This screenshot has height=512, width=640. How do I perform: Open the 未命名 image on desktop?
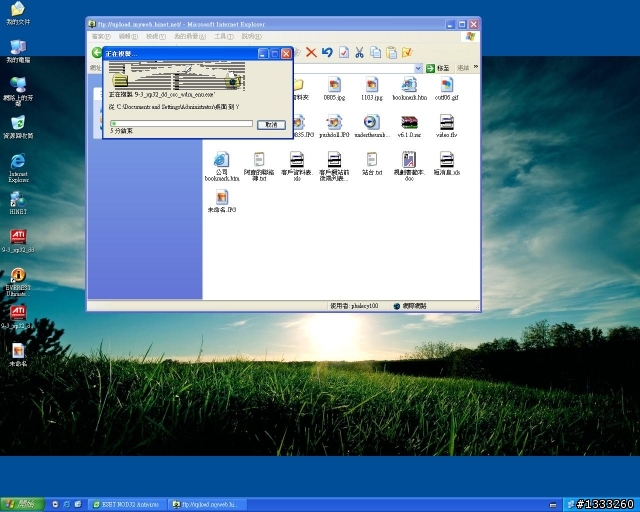tap(18, 354)
